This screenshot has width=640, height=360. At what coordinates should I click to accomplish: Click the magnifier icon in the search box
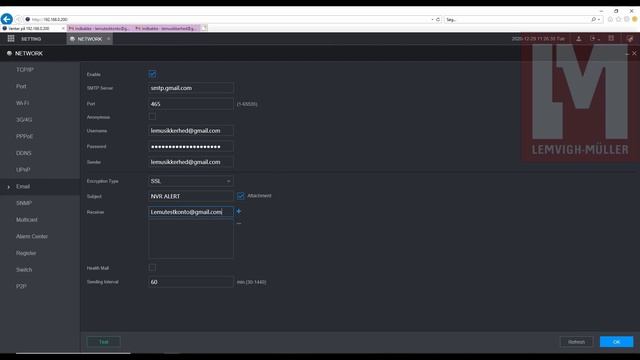(593, 19)
